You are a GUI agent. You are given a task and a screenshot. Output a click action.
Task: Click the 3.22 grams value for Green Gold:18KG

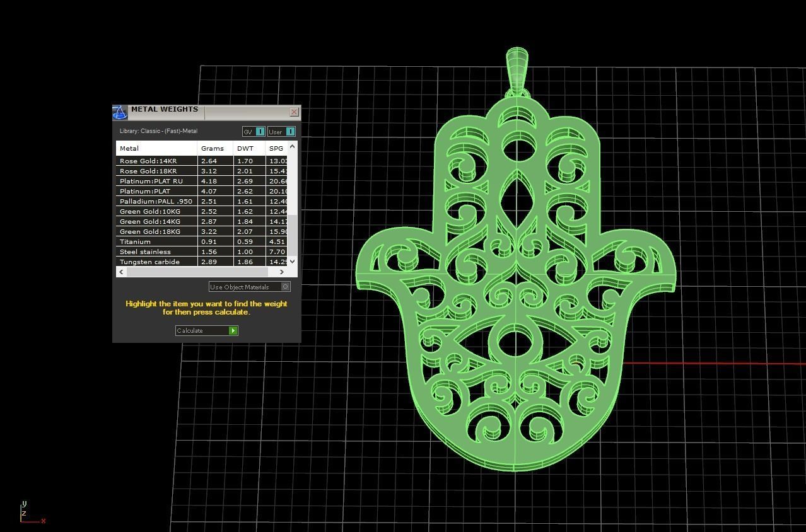click(209, 231)
